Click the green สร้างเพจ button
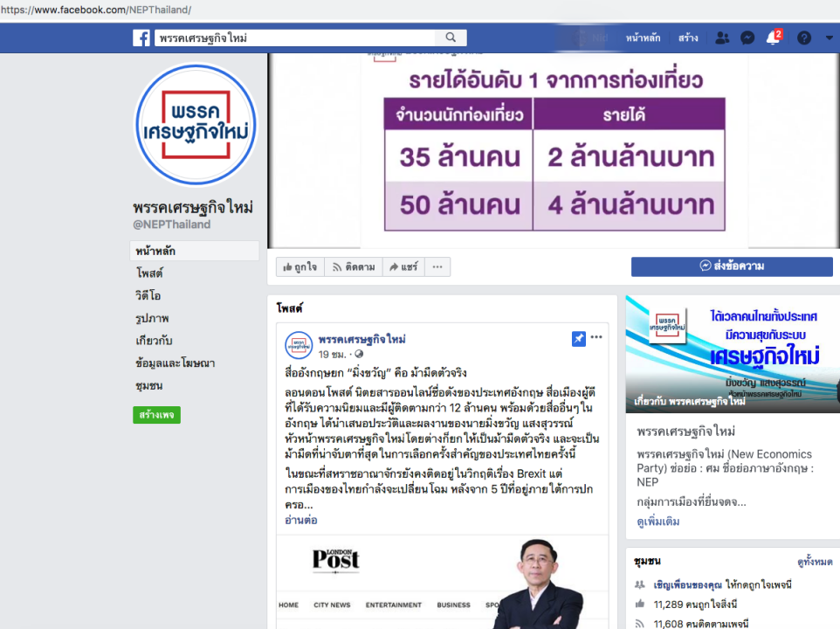Screen dimensions: 840x629 (156, 415)
